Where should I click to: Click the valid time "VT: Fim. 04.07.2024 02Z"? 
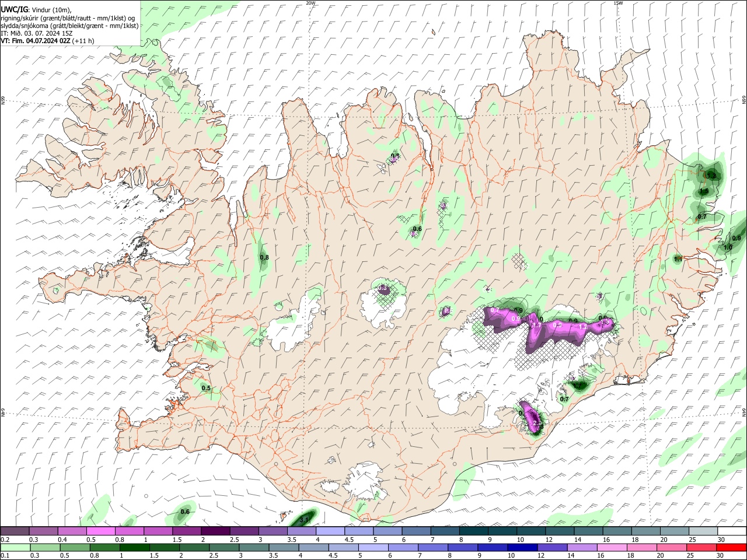(x=36, y=41)
